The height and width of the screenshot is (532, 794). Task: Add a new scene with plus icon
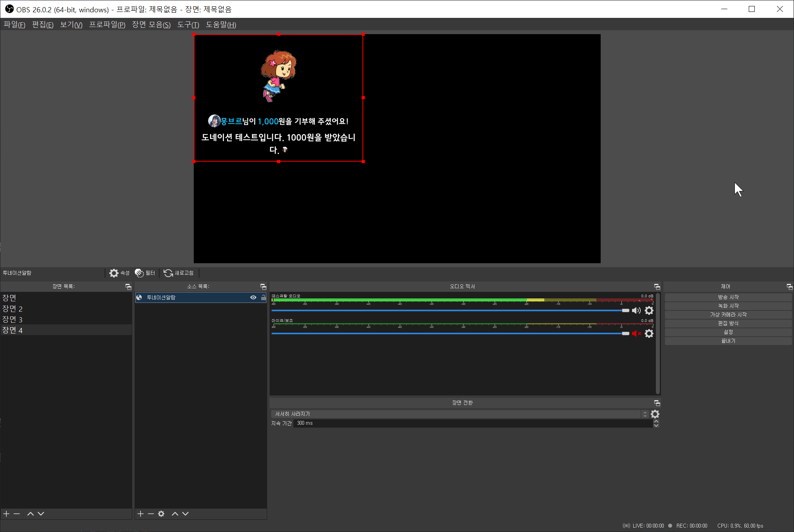(x=6, y=514)
